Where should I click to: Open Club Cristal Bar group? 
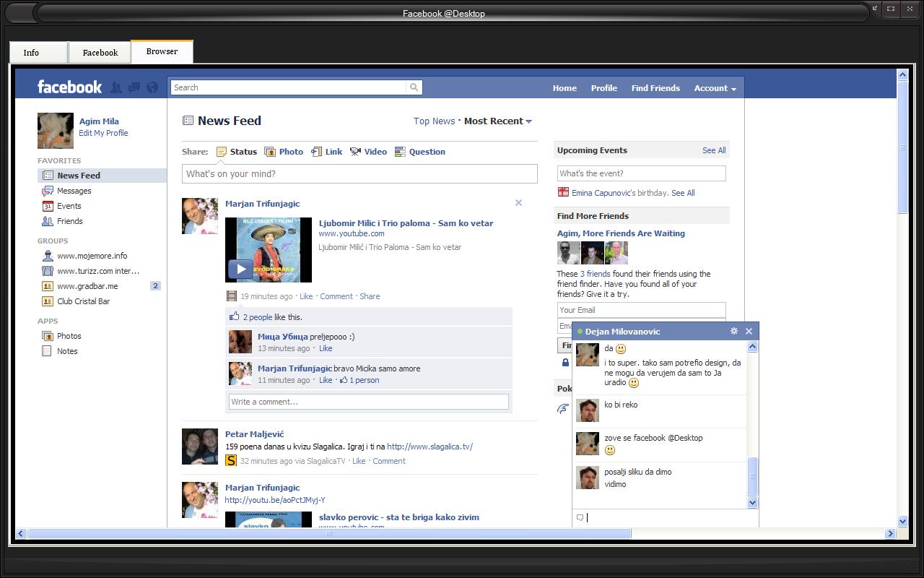tap(84, 301)
